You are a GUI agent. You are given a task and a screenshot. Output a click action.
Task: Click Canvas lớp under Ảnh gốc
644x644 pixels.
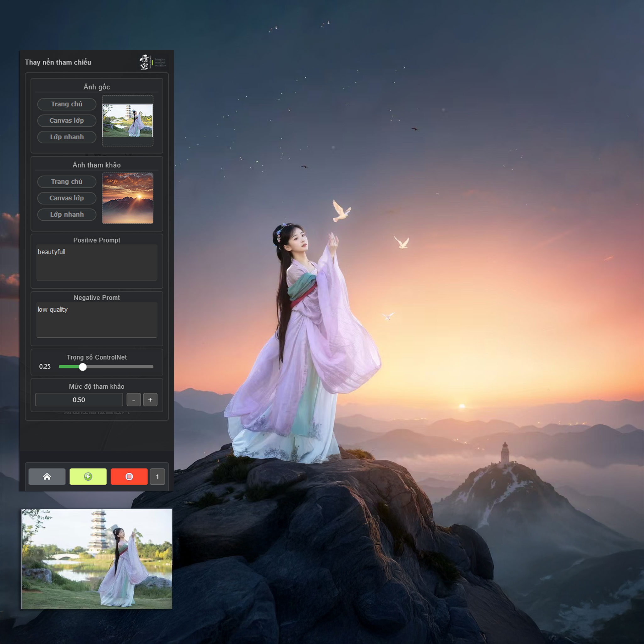tap(67, 120)
